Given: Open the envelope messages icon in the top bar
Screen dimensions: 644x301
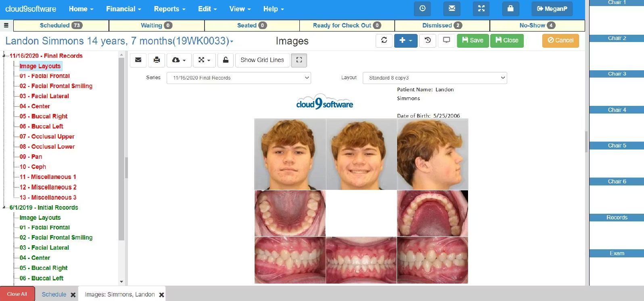Looking at the screenshot, I should point(452,8).
